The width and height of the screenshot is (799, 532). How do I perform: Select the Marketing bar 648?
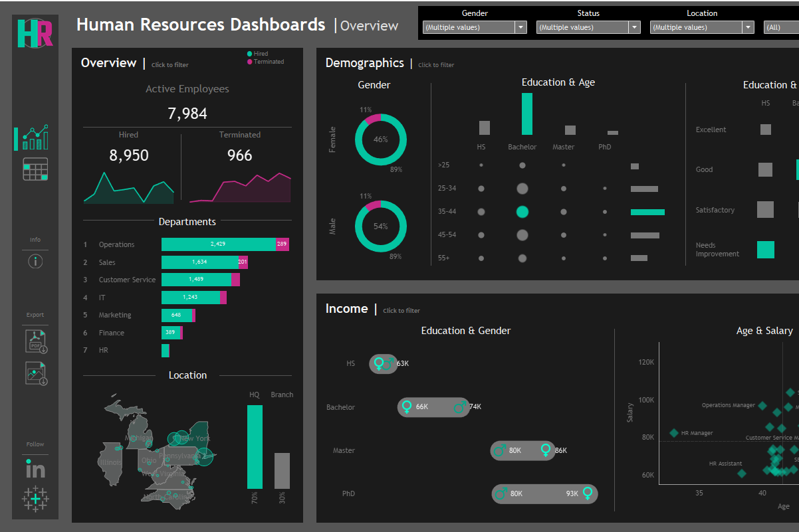[x=177, y=315]
